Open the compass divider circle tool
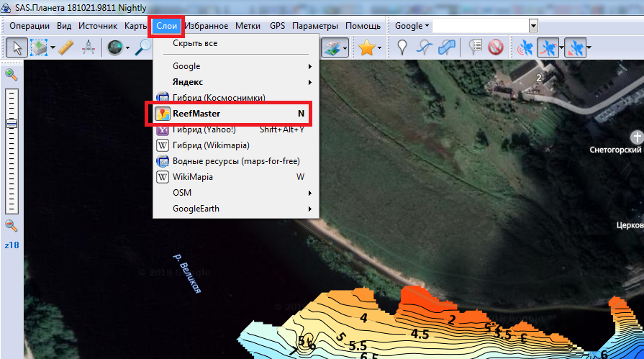The width and height of the screenshot is (644, 359). click(x=88, y=48)
